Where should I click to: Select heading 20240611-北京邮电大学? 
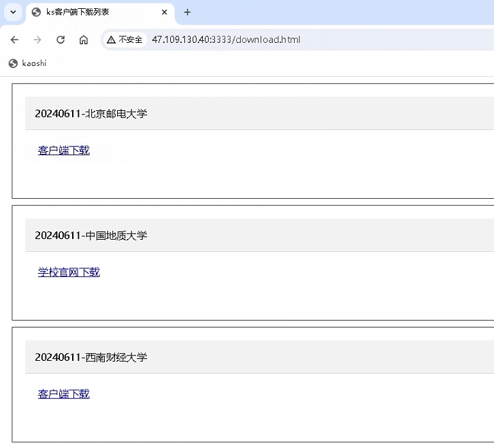(x=91, y=114)
